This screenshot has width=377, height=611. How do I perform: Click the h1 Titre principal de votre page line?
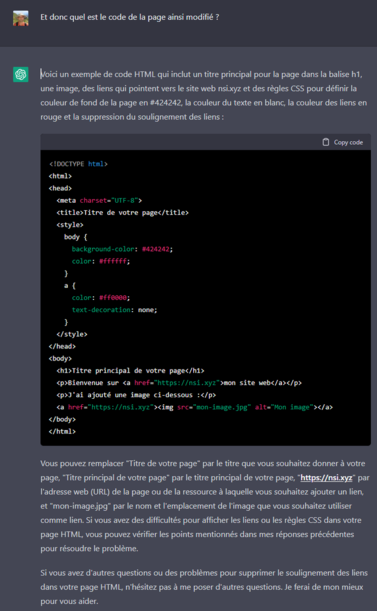pyautogui.click(x=130, y=371)
